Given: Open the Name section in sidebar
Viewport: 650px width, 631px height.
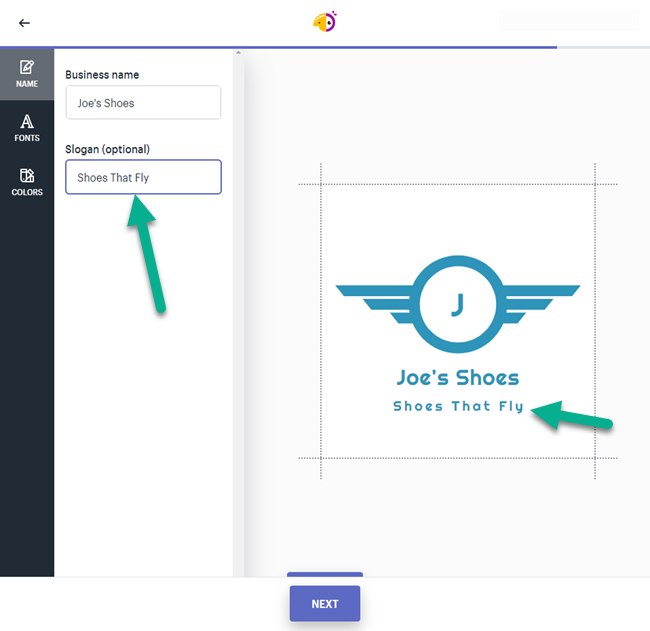Looking at the screenshot, I should (27, 74).
